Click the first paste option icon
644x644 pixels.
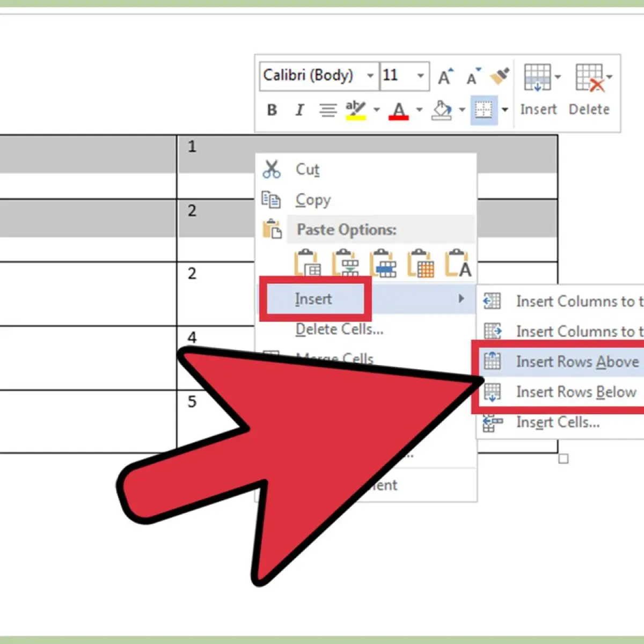coord(308,263)
